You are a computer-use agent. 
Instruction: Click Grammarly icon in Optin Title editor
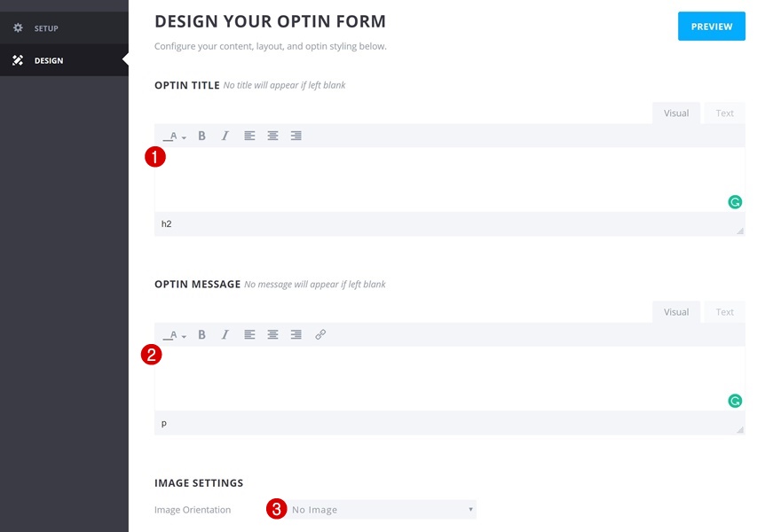click(x=735, y=202)
